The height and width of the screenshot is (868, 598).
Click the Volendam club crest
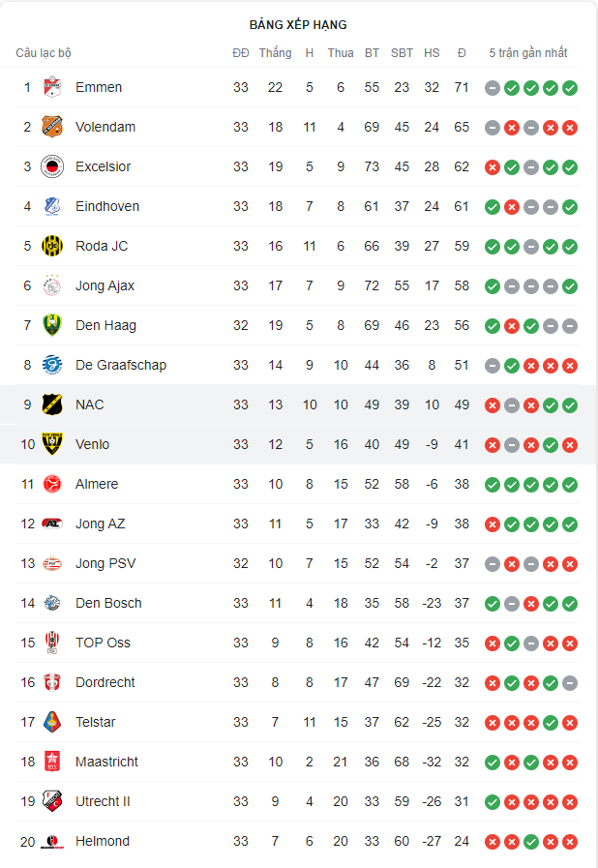52,127
